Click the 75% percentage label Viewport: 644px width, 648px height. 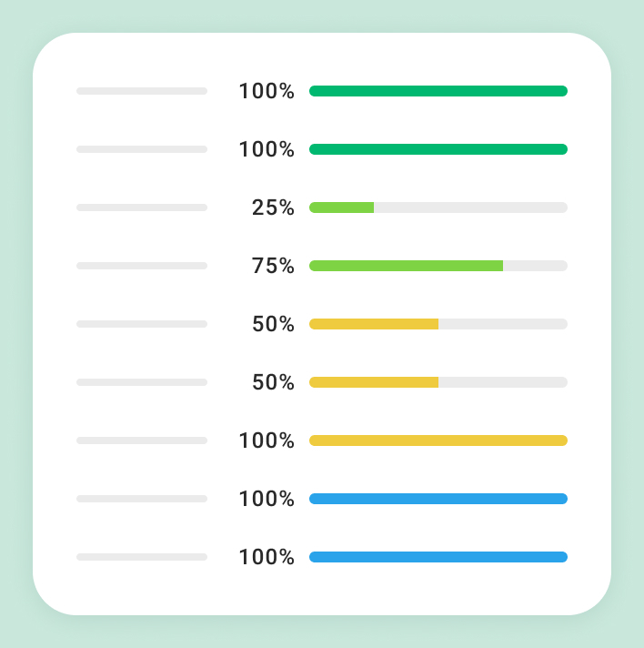[273, 266]
